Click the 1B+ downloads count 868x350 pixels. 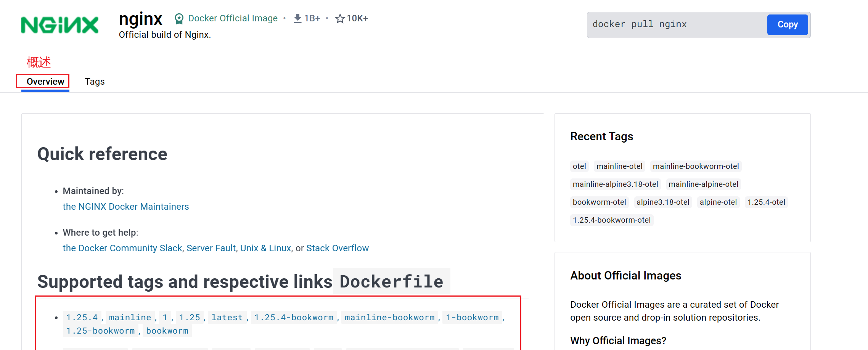click(x=312, y=18)
